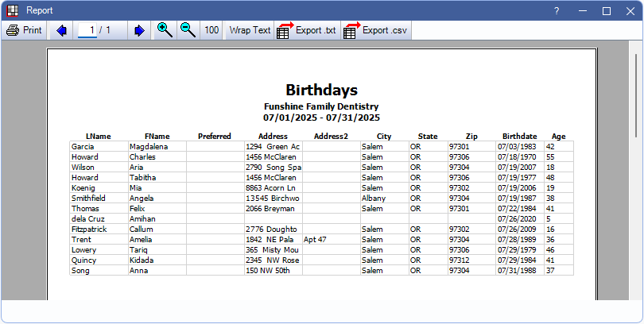Go to previous page with left arrow

[x=62, y=30]
